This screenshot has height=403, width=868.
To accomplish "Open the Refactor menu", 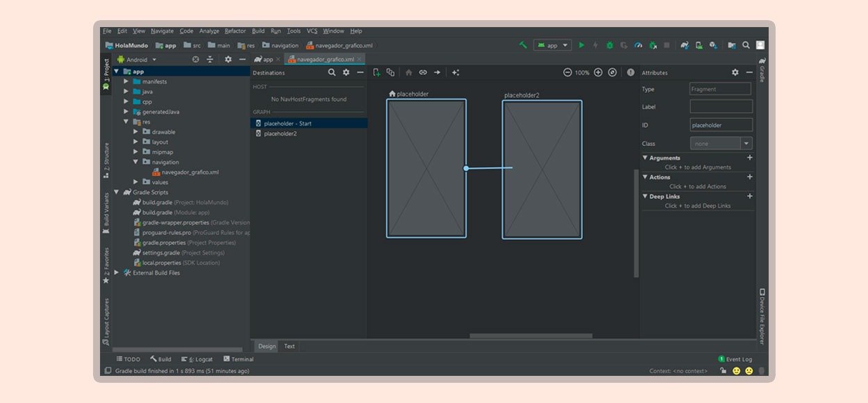I will [235, 31].
